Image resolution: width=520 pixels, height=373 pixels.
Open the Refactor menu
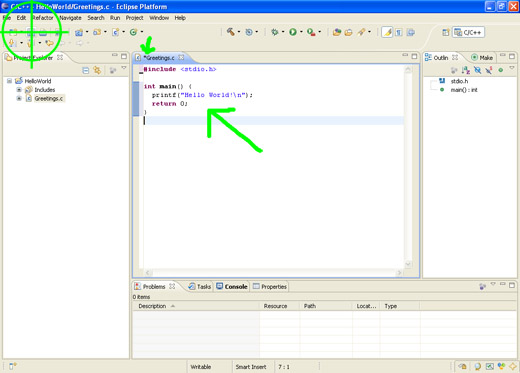tap(43, 18)
